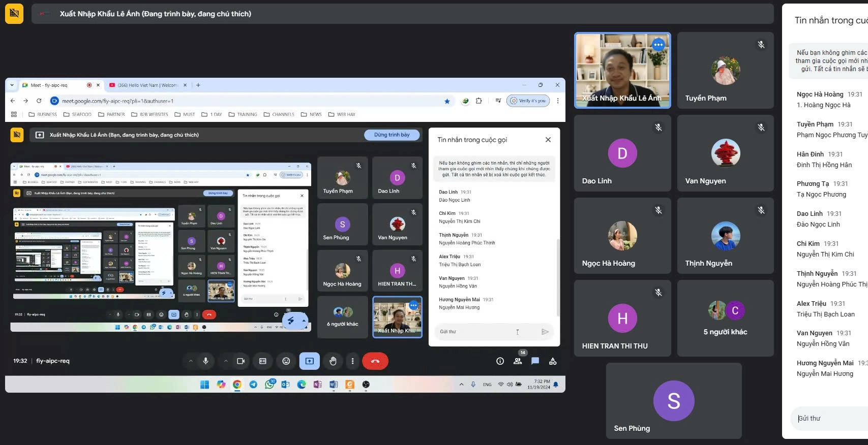The height and width of the screenshot is (445, 868).
Task: Show the participants list with badge 14
Action: [518, 361]
